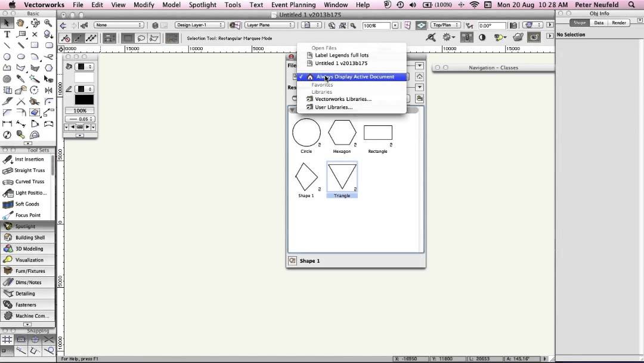The image size is (644, 363).
Task: Open the Building Shell tool set
Action: [x=27, y=238]
